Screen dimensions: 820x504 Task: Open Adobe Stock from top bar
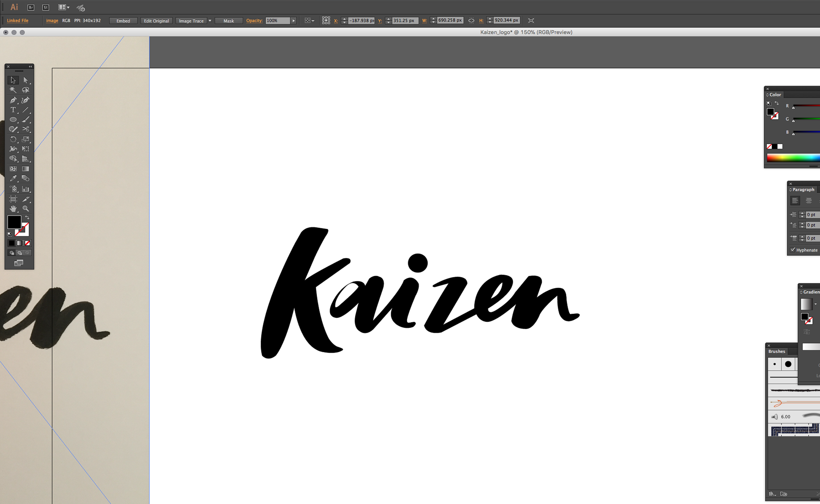pyautogui.click(x=46, y=7)
